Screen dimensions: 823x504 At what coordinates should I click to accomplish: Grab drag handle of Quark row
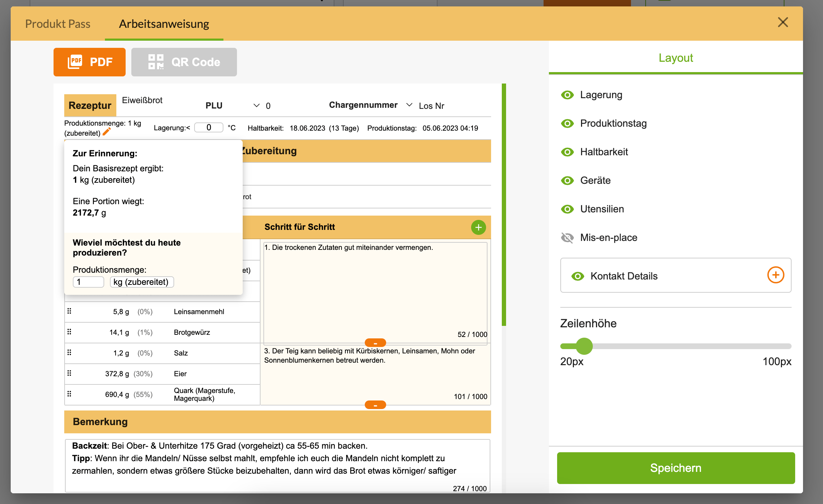[69, 394]
